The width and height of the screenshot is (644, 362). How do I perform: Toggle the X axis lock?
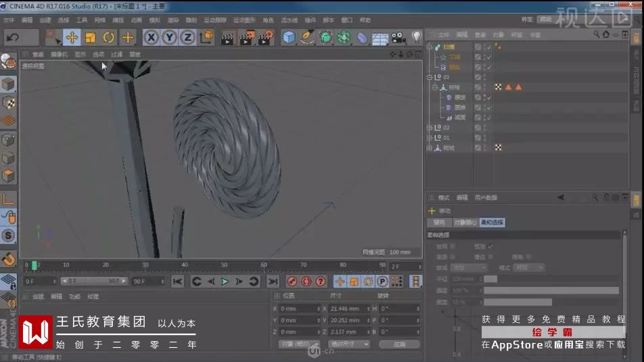(x=151, y=37)
